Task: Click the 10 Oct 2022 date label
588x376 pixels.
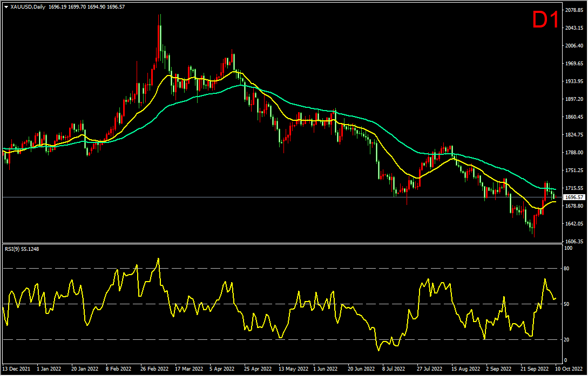Action: click(570, 369)
